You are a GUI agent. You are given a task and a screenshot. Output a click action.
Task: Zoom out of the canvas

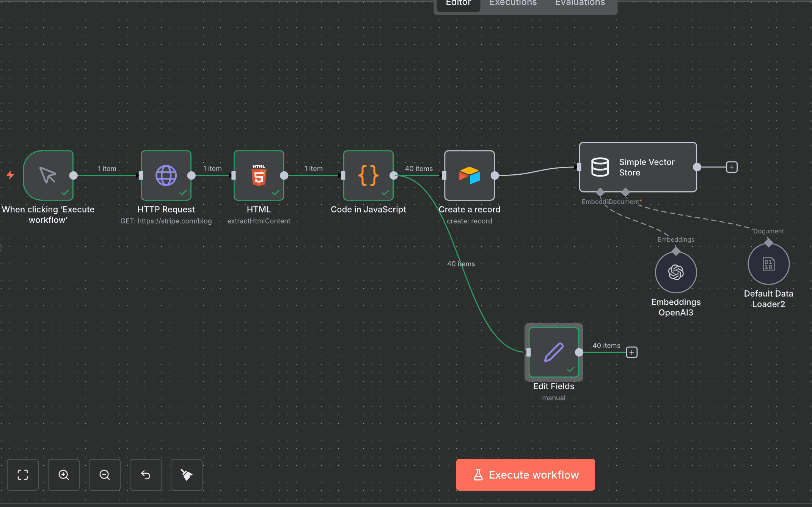[x=105, y=475]
